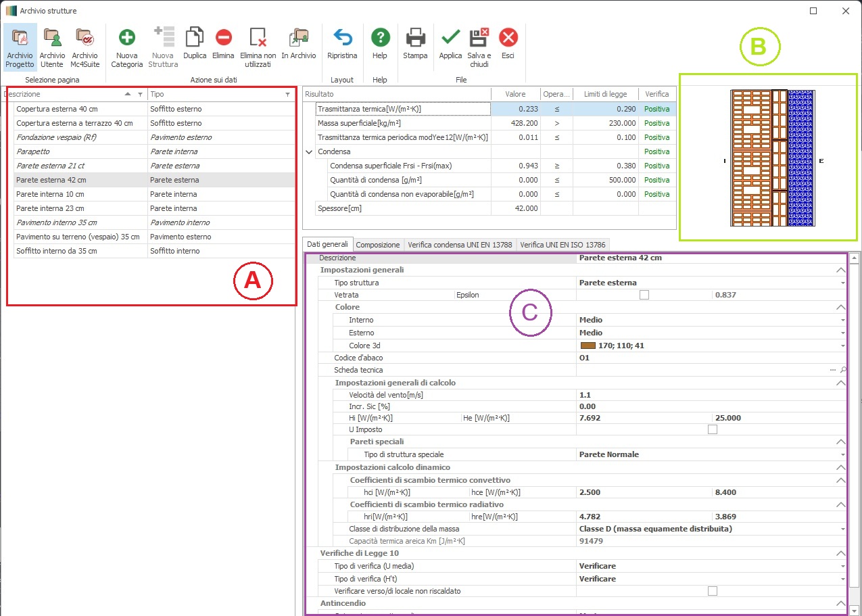Collapse the Condensa results row
This screenshot has width=862, height=616.
pyautogui.click(x=310, y=152)
